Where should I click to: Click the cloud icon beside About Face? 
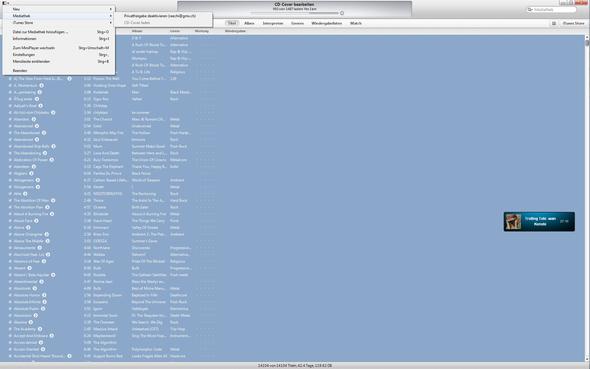pyautogui.click(x=36, y=221)
